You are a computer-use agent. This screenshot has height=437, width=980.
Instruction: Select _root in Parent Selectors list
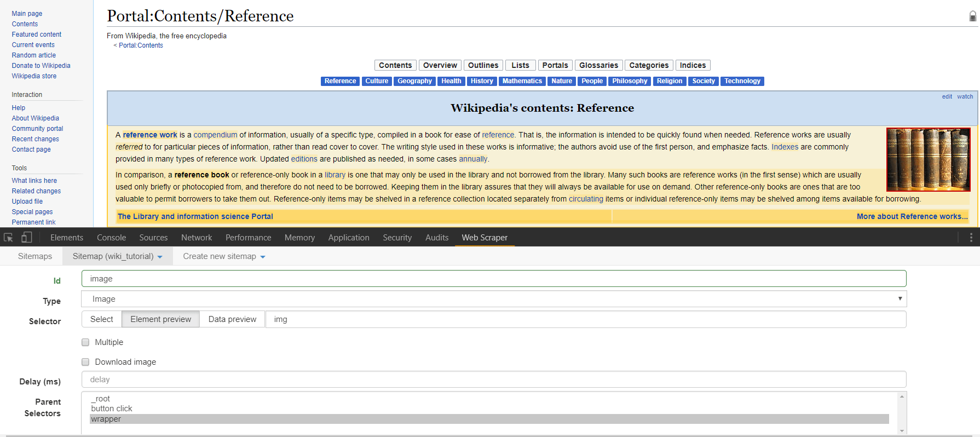coord(489,399)
